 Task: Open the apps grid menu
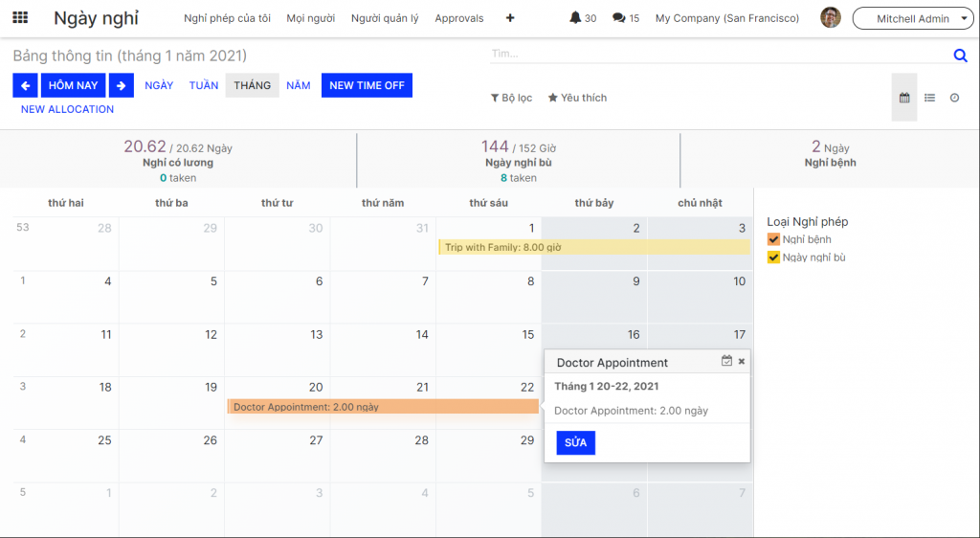tap(20, 17)
